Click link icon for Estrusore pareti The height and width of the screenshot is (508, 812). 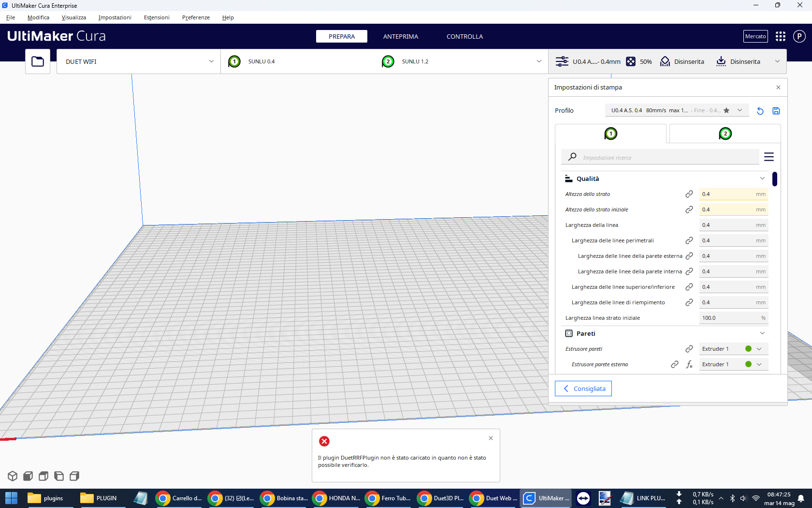[x=689, y=349]
